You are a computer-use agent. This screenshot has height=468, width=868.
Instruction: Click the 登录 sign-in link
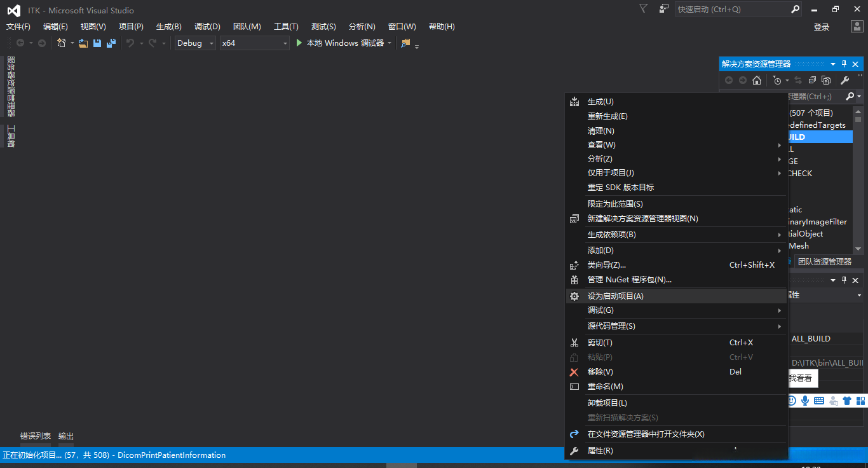click(822, 27)
